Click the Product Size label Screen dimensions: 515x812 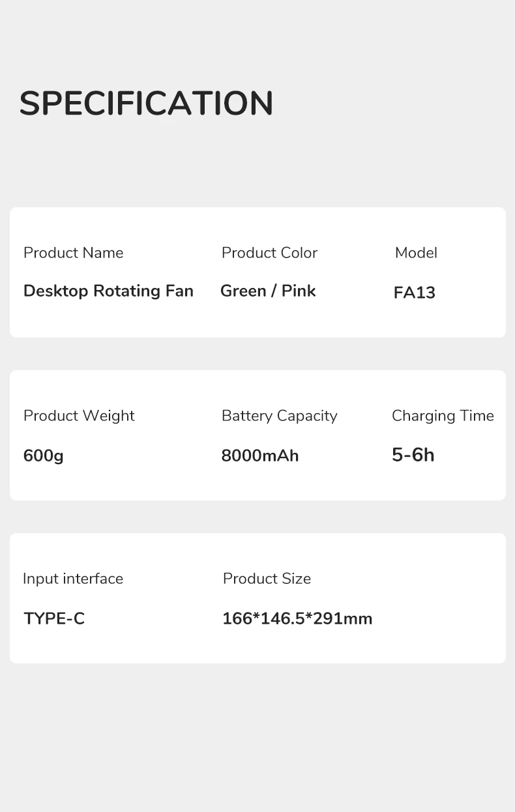click(267, 579)
